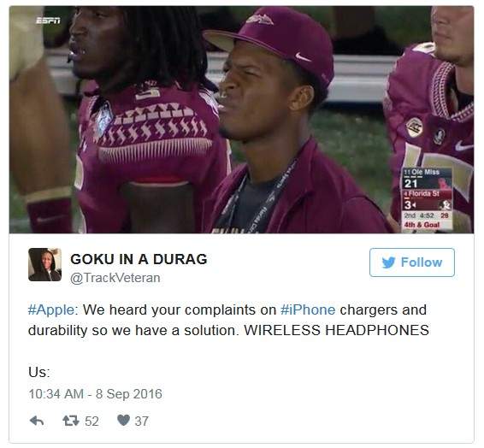The width and height of the screenshot is (484, 448).
Task: Click the retweet count 52
Action: coord(91,421)
